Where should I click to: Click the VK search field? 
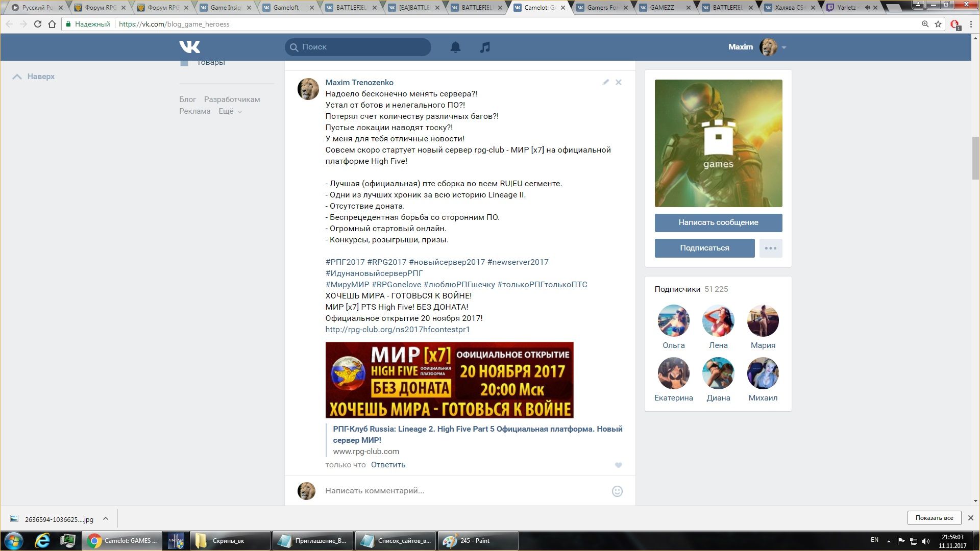click(x=358, y=47)
